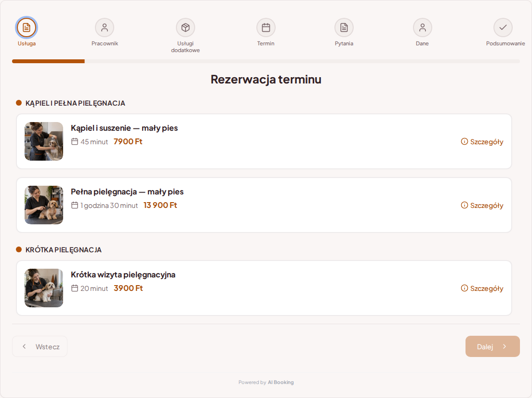The image size is (532, 398).
Task: Click the Pytania step label
Action: click(344, 43)
